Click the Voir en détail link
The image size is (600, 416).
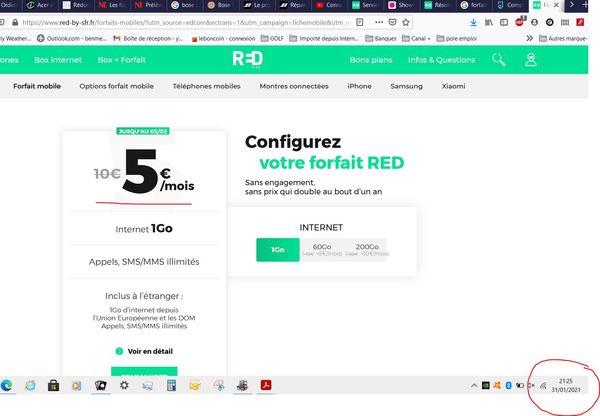click(x=144, y=351)
